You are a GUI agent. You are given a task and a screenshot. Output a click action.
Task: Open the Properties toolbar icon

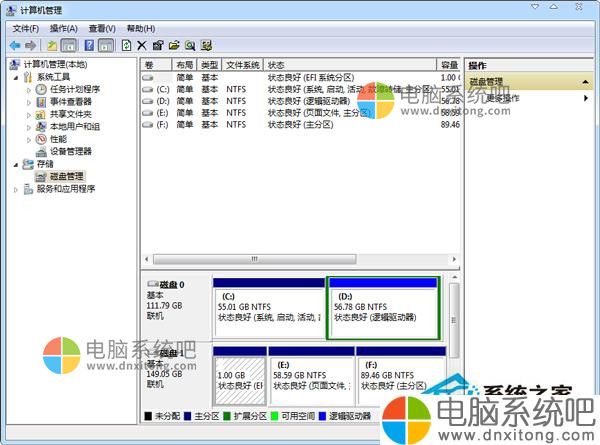click(x=158, y=46)
